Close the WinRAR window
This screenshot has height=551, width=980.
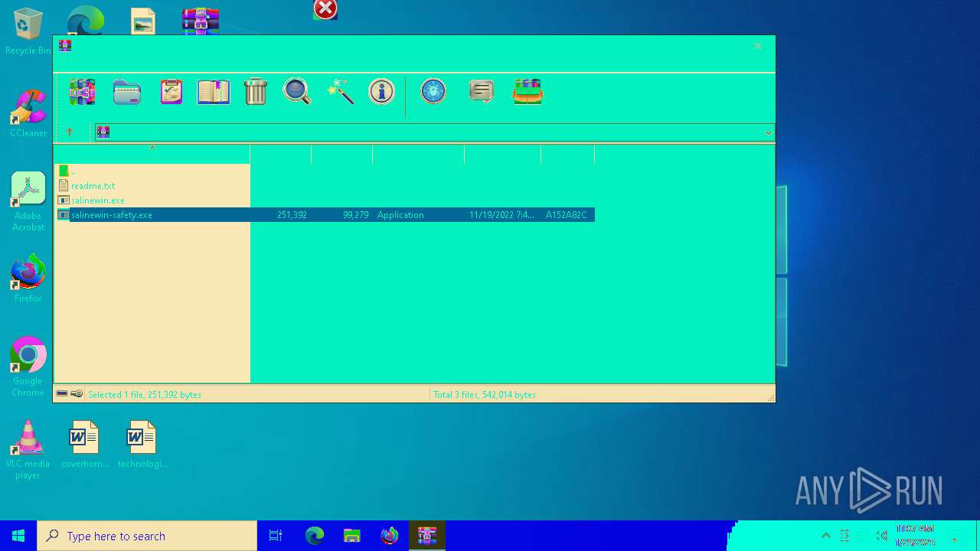(x=758, y=46)
